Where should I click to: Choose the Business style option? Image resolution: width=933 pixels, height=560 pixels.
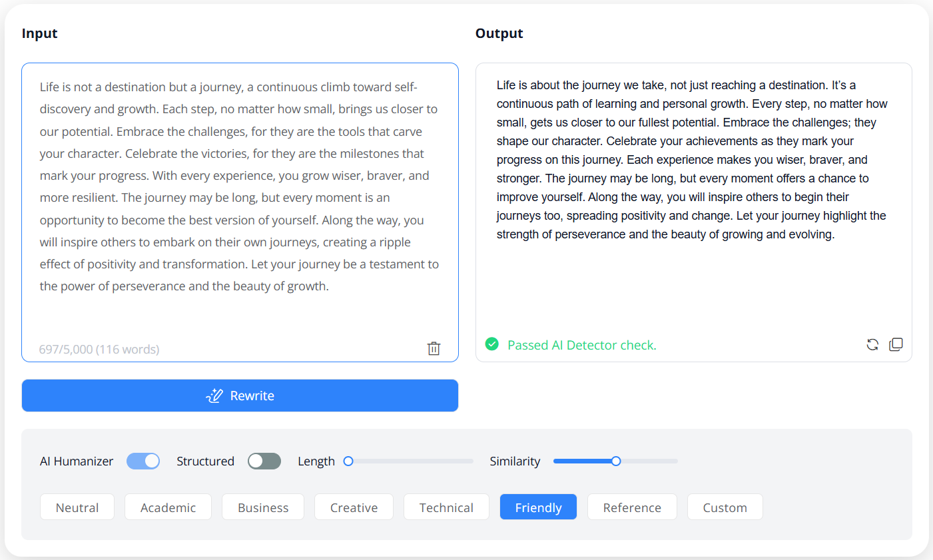tap(263, 507)
